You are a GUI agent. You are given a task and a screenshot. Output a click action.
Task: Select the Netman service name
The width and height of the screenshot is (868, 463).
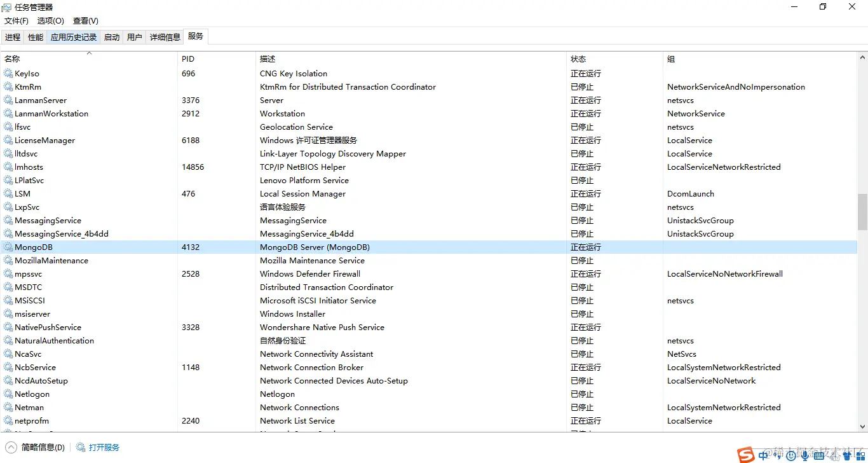29,408
